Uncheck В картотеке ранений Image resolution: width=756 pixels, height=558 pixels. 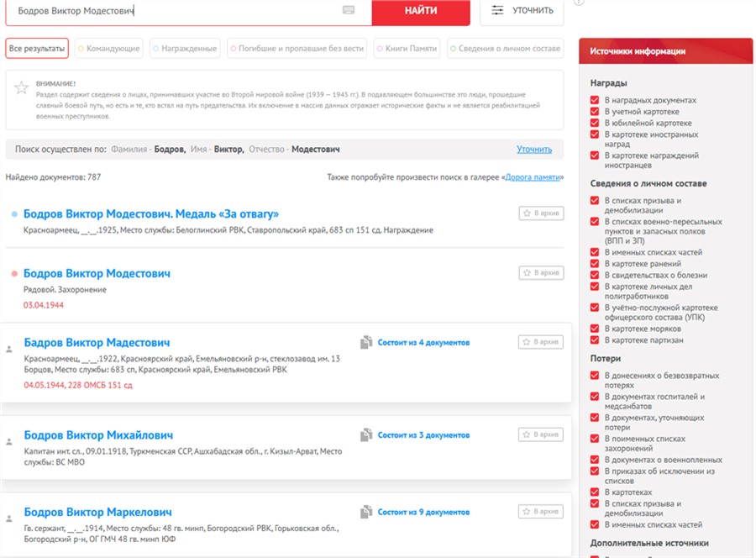[x=595, y=263]
